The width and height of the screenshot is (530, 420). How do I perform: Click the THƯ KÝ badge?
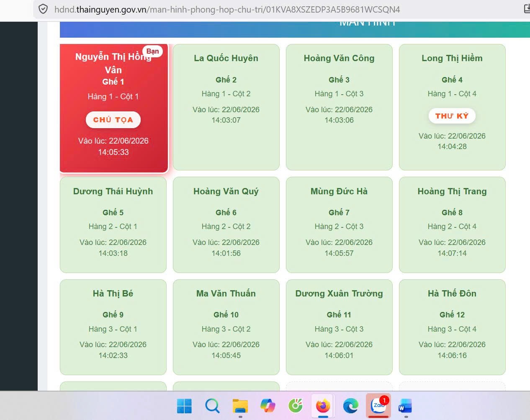(x=452, y=116)
